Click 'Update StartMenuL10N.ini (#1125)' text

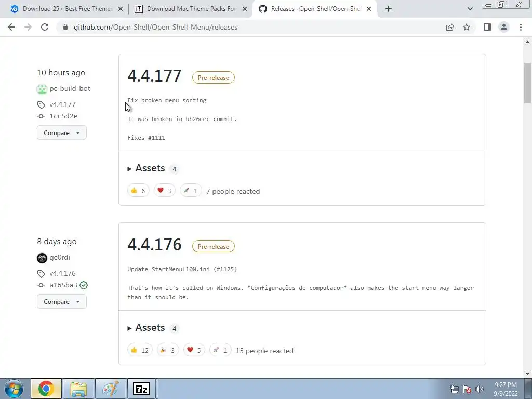pyautogui.click(x=182, y=270)
